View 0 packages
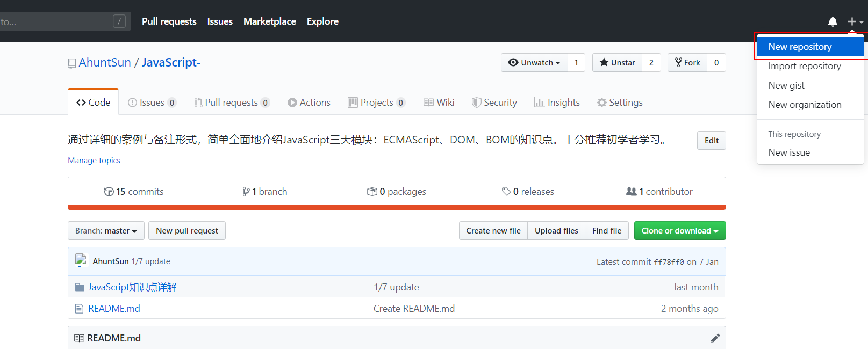Image resolution: width=868 pixels, height=357 pixels. (x=397, y=192)
